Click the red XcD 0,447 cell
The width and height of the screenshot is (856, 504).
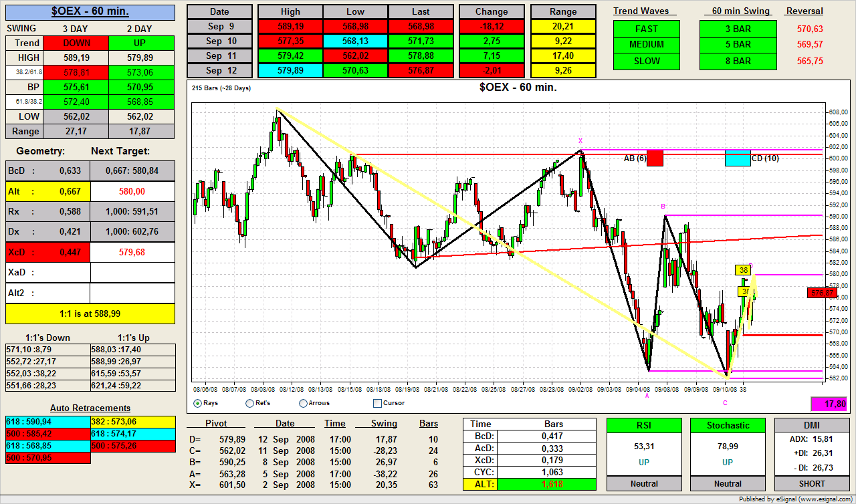[47, 252]
